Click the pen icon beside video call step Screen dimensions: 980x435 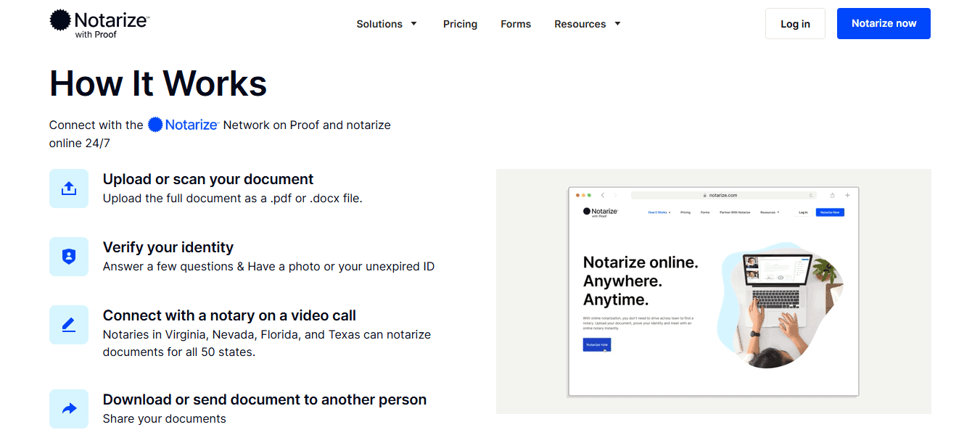[x=69, y=325]
